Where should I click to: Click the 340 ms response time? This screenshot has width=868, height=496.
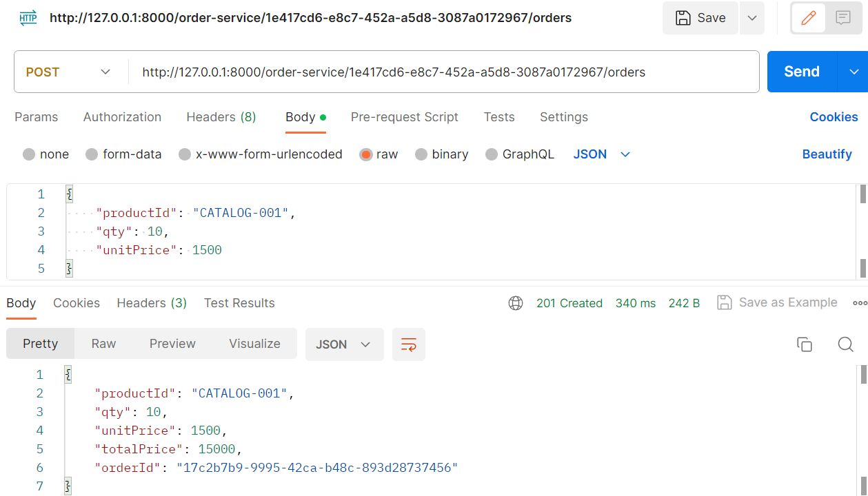pyautogui.click(x=636, y=303)
